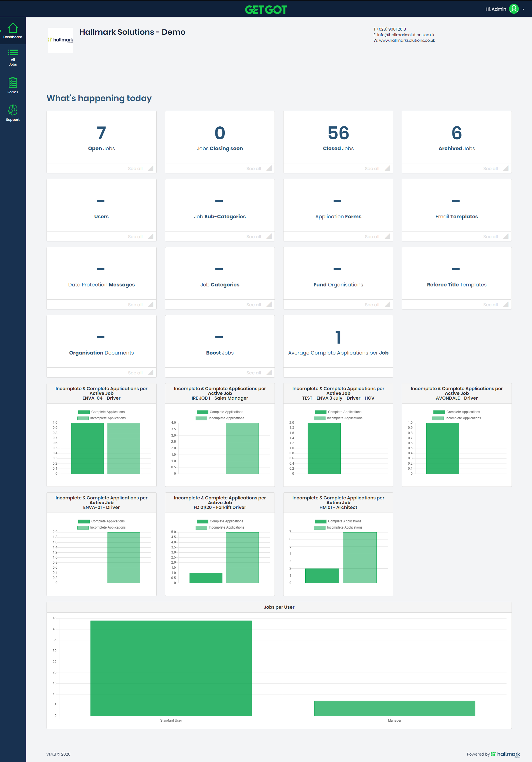Screen dimensions: 532x762
Task: Click See all on Referee Title Templates card
Action: (x=491, y=305)
